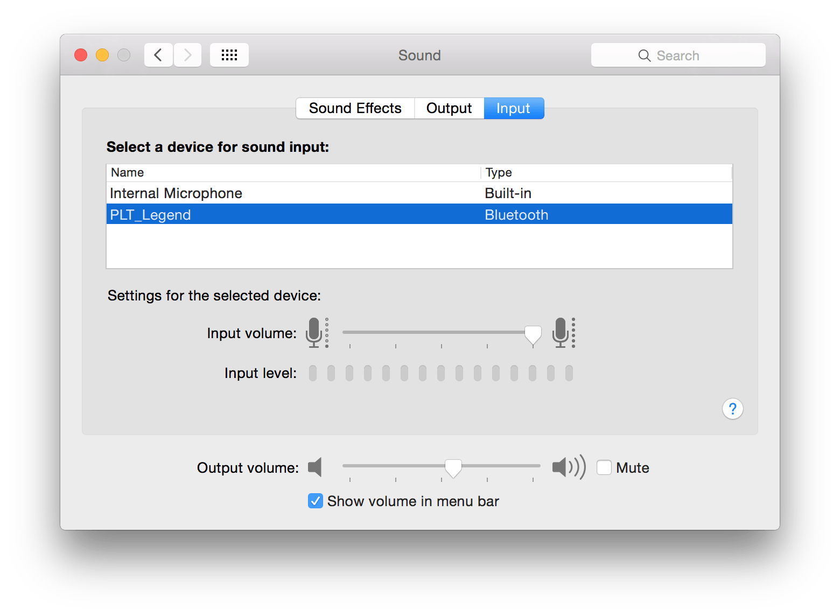Click the forward navigation arrow
Screen dimensions: 840x616
coord(187,54)
